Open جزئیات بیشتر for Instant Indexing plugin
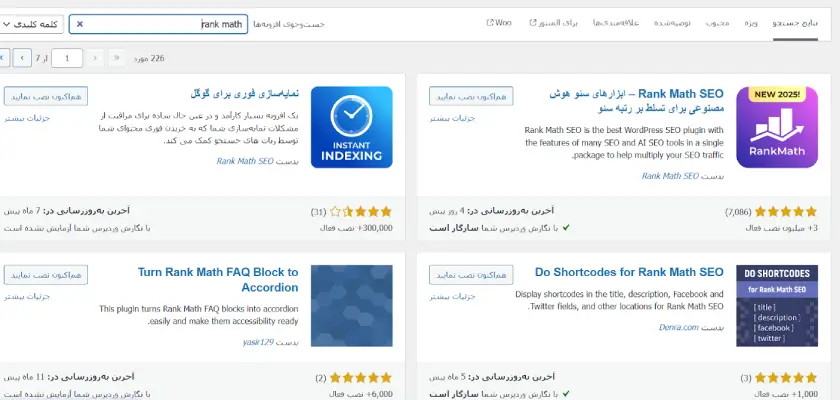The image size is (840, 400). (x=27, y=118)
